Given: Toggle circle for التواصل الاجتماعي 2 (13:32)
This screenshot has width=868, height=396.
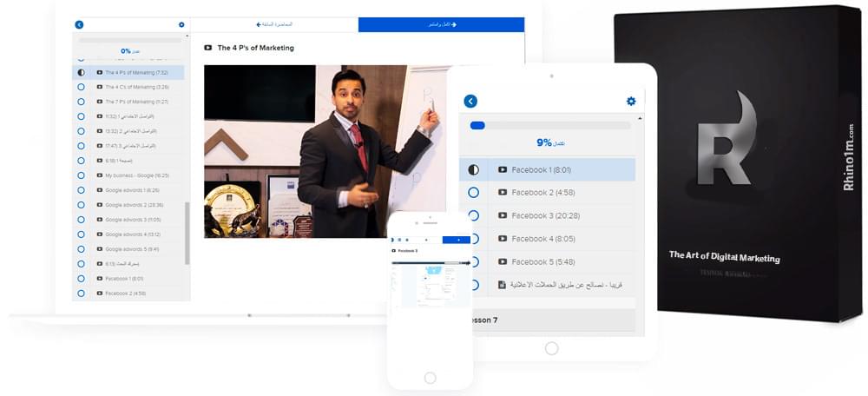Looking at the screenshot, I should click(x=81, y=131).
